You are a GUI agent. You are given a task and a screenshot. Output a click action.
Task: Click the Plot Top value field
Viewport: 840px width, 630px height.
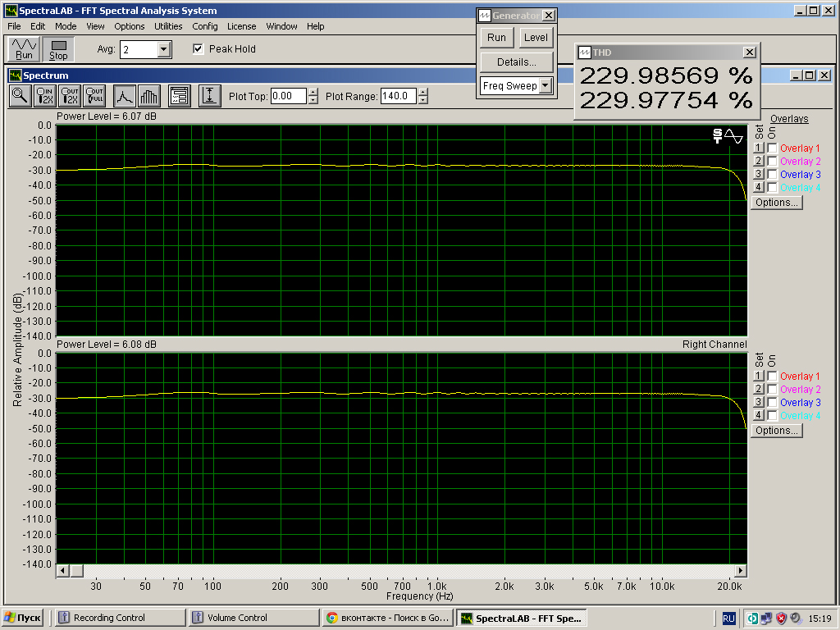coord(288,96)
